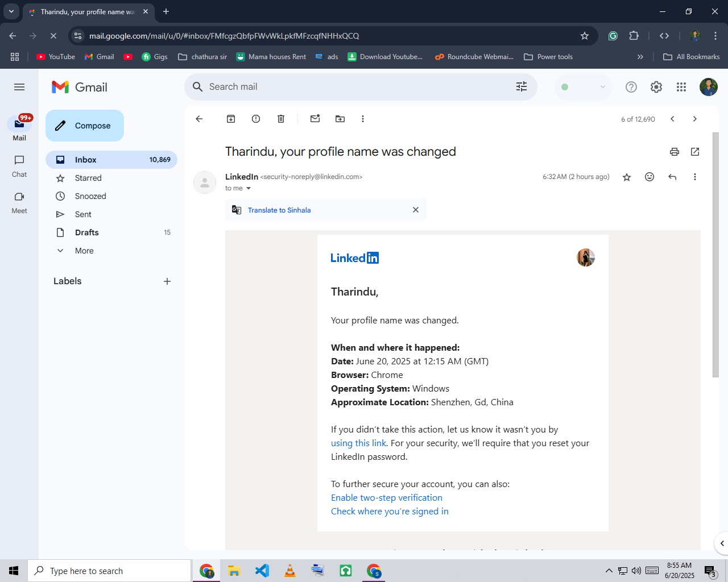Print the entire email
This screenshot has width=728, height=582.
tap(675, 152)
